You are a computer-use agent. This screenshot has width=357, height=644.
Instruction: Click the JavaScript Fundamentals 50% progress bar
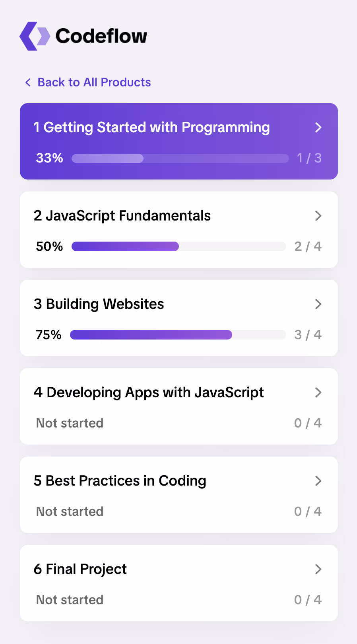178,247
